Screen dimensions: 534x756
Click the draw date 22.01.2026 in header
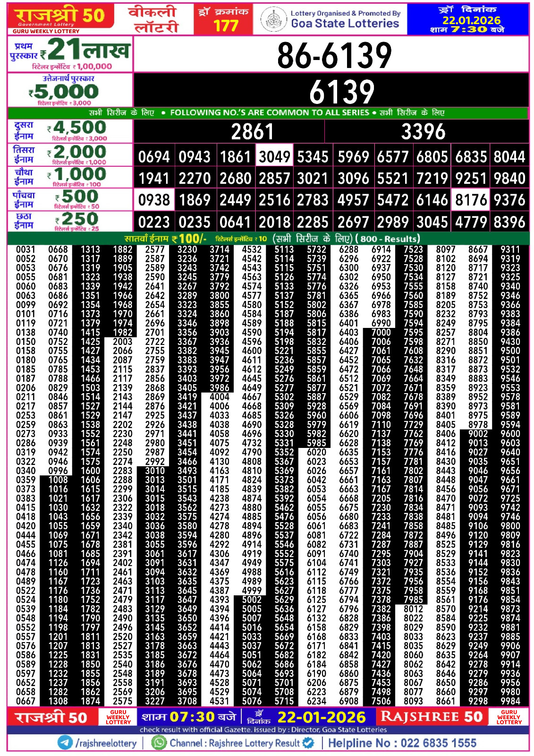(x=471, y=20)
